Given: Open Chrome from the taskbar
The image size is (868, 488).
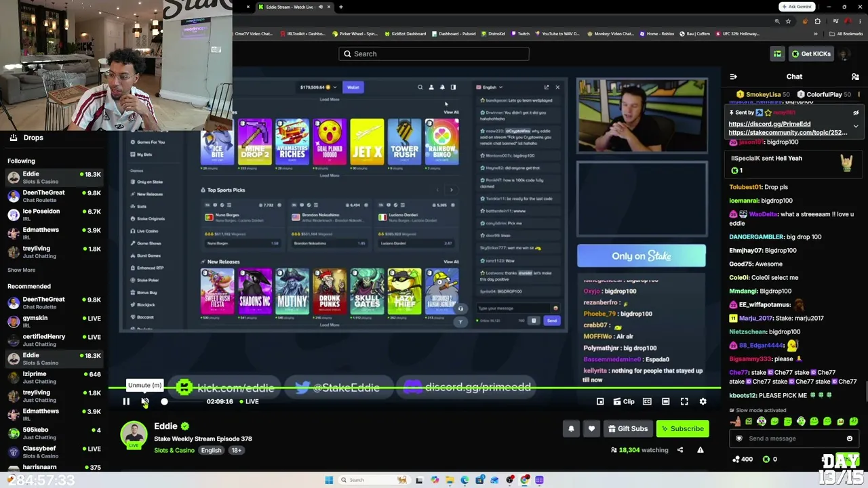Looking at the screenshot, I should [x=525, y=480].
